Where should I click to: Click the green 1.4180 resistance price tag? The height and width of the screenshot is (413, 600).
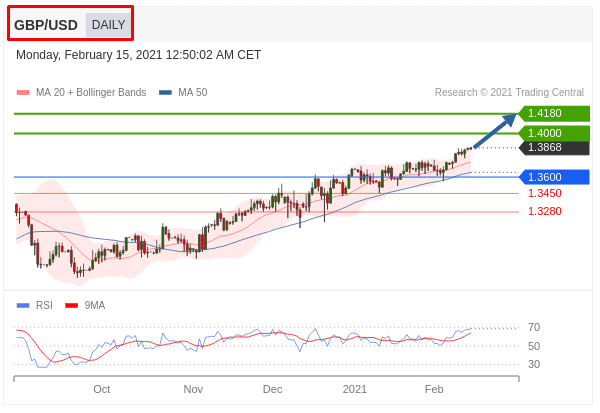[553, 114]
